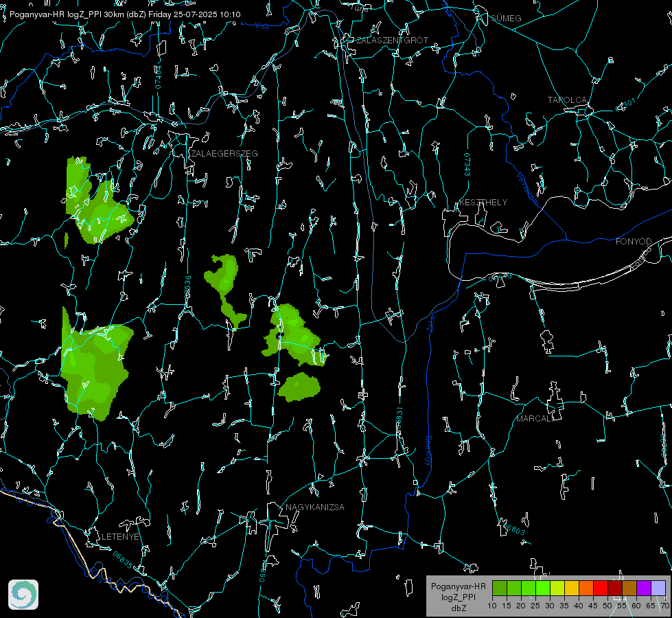Select the 20–25 dBZ green swatch
The width and height of the screenshot is (672, 618).
coord(529,588)
